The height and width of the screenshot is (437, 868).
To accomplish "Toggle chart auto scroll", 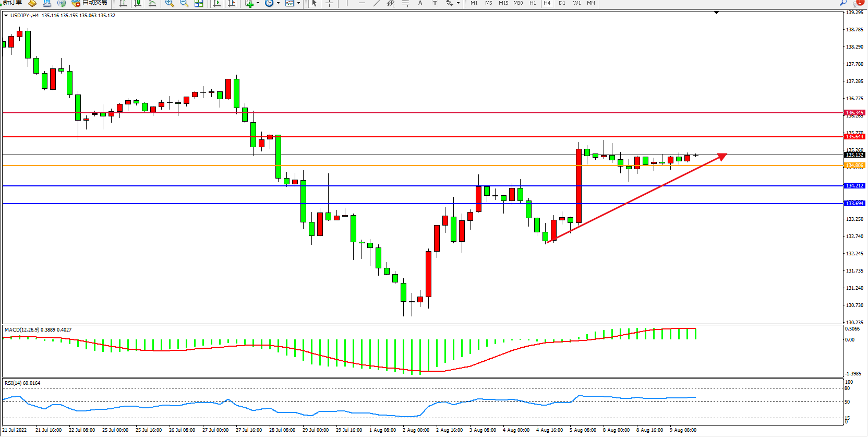I will coord(217,3).
